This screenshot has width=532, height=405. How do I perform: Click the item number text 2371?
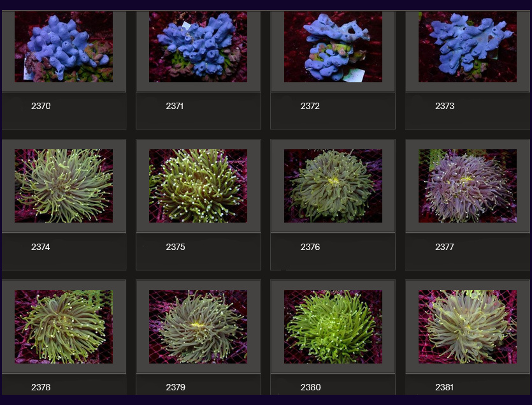coord(175,106)
